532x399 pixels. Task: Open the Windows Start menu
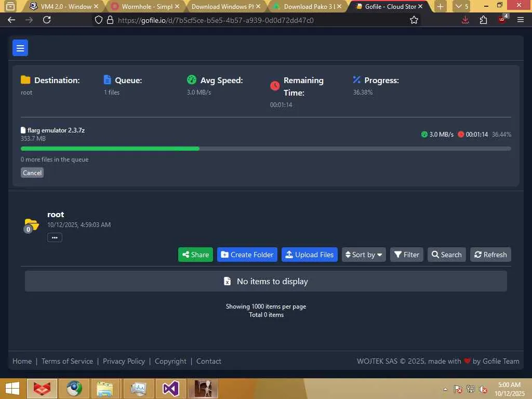point(12,389)
